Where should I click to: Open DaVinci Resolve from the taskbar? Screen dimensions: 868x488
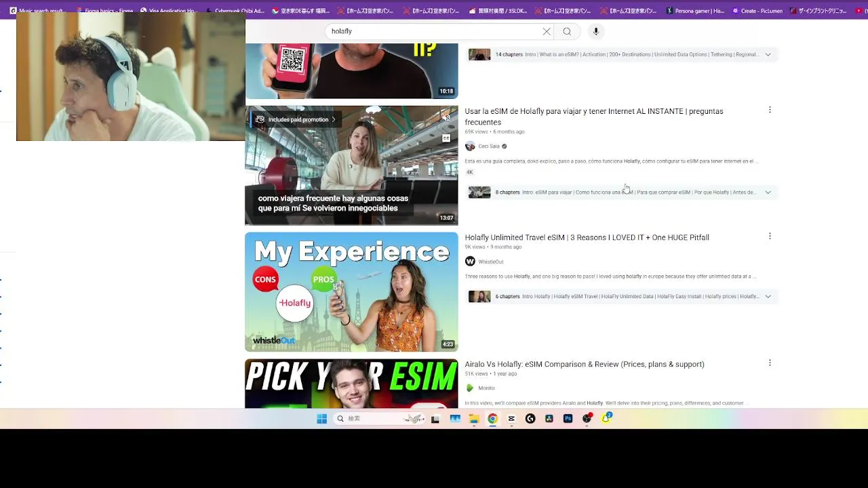pyautogui.click(x=549, y=419)
